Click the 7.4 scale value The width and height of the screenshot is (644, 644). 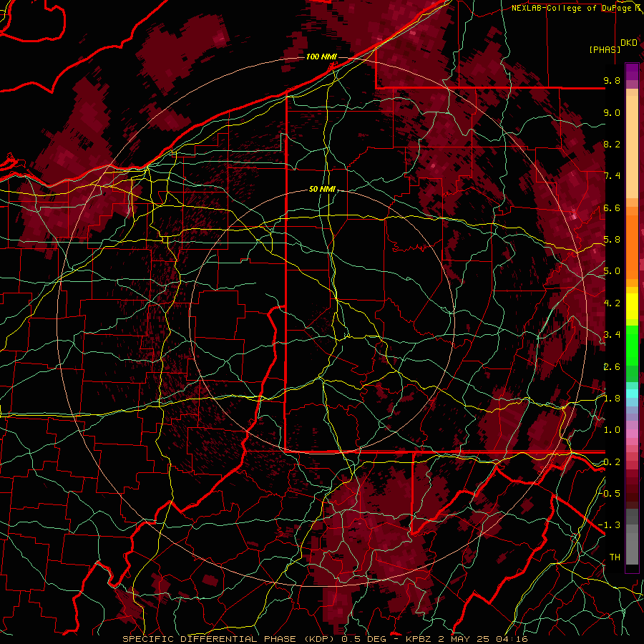click(x=612, y=176)
